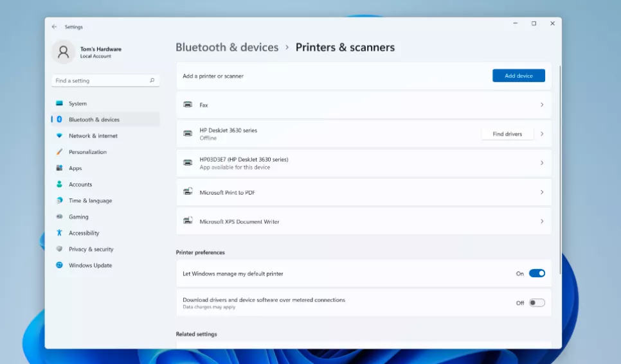Select Microsoft Print to PDF text
621x364 pixels.
tap(228, 193)
